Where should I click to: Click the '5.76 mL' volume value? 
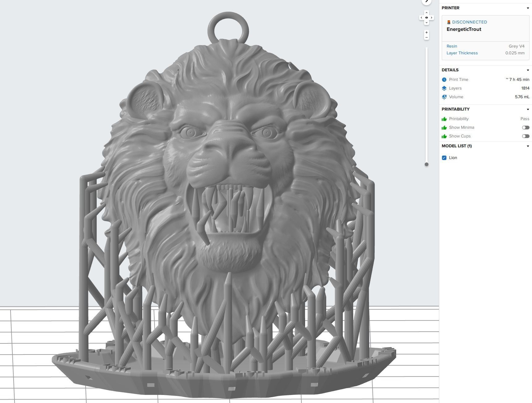click(x=522, y=97)
